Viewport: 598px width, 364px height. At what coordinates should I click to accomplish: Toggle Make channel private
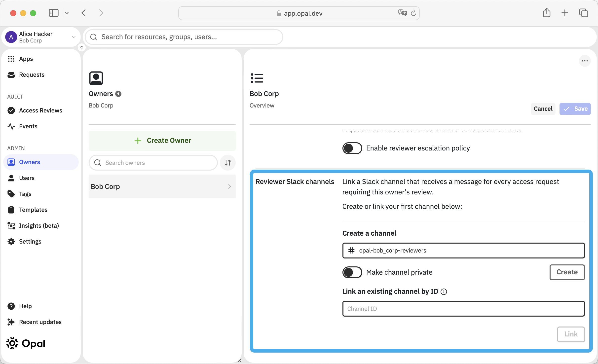pyautogui.click(x=352, y=272)
